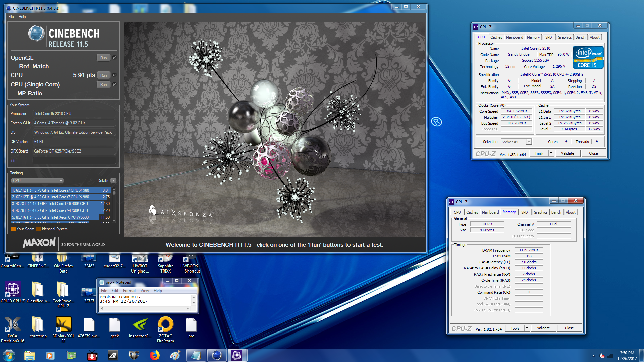Open Firefox from the taskbar
644x362 pixels.
(154, 355)
